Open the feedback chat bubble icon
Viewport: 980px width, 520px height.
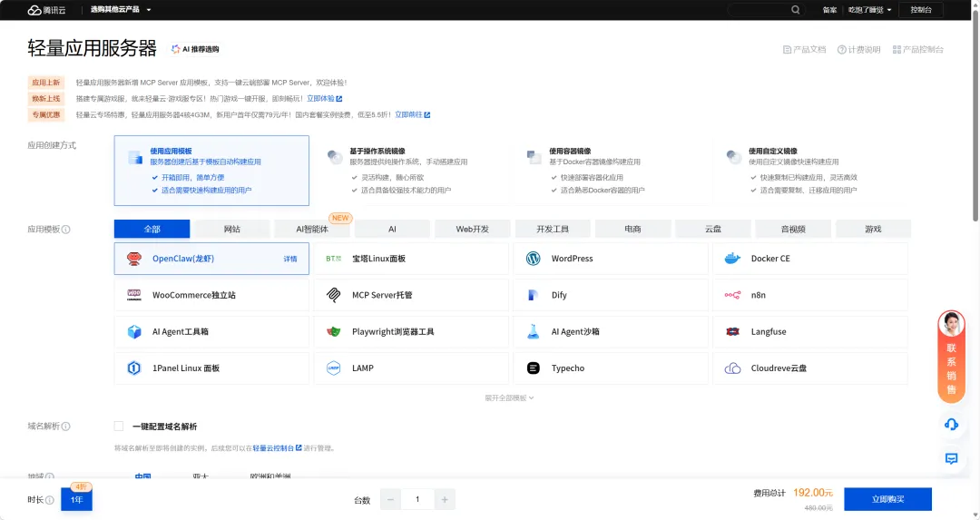(x=951, y=459)
